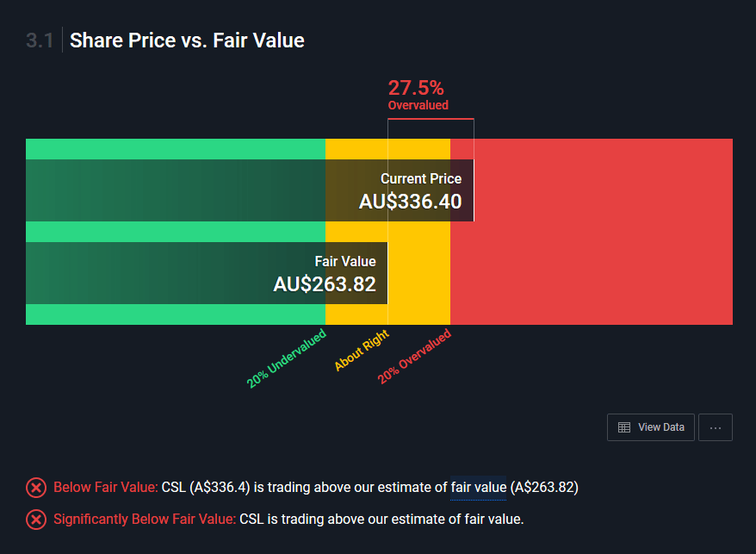
Task: Click the green gradient Fair Value bar
Action: coord(172,273)
